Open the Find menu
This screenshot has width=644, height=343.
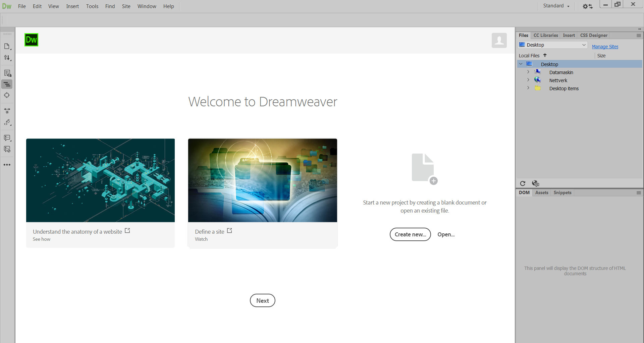click(x=110, y=6)
